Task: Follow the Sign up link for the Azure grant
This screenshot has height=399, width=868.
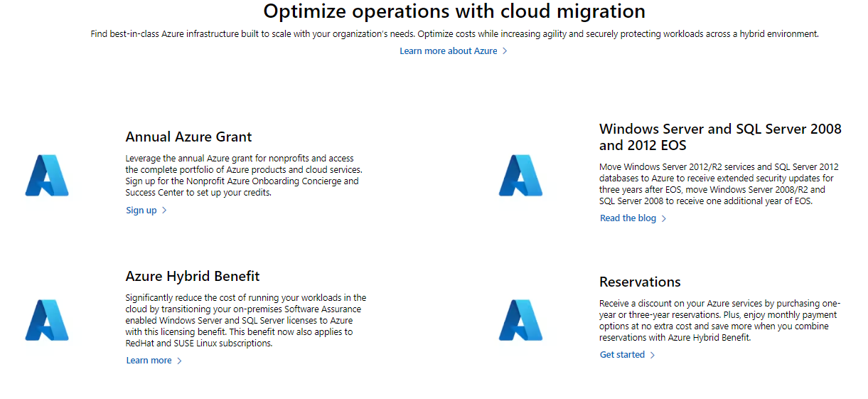Action: [141, 211]
